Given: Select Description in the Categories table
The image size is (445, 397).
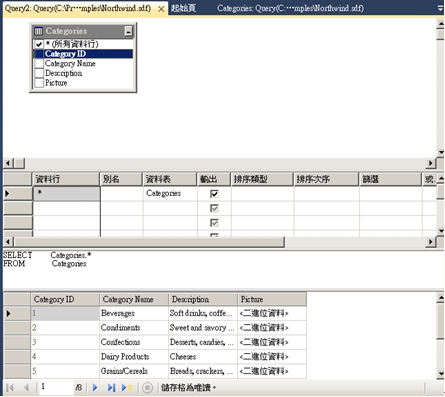Looking at the screenshot, I should (64, 73).
